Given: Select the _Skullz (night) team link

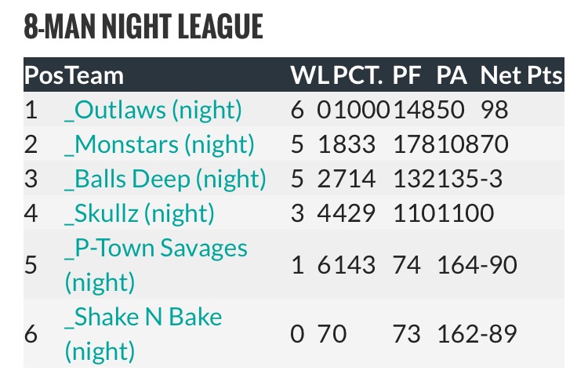Looking at the screenshot, I should click(140, 213).
